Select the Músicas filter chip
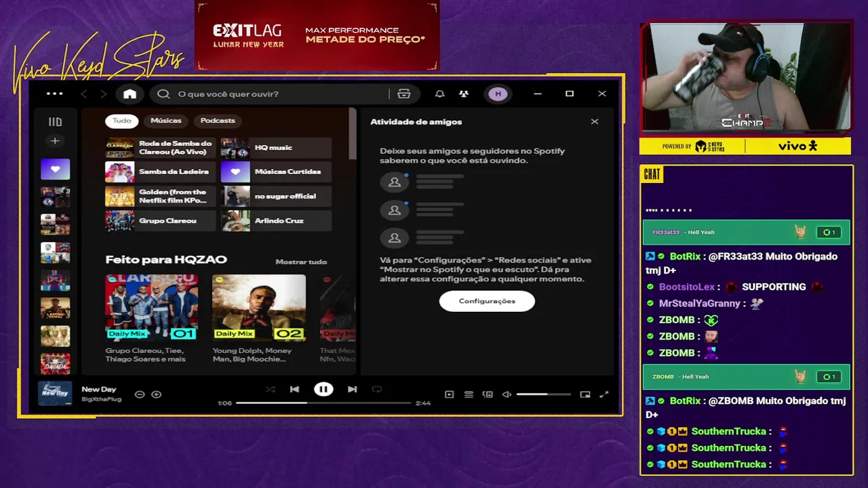The width and height of the screenshot is (868, 488). [x=166, y=121]
